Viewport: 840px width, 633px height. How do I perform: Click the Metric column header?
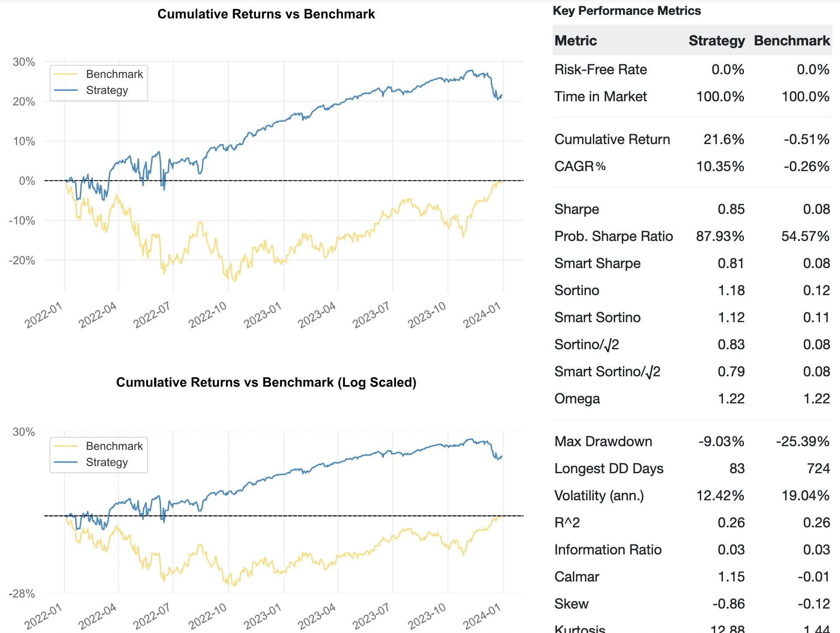coord(575,41)
